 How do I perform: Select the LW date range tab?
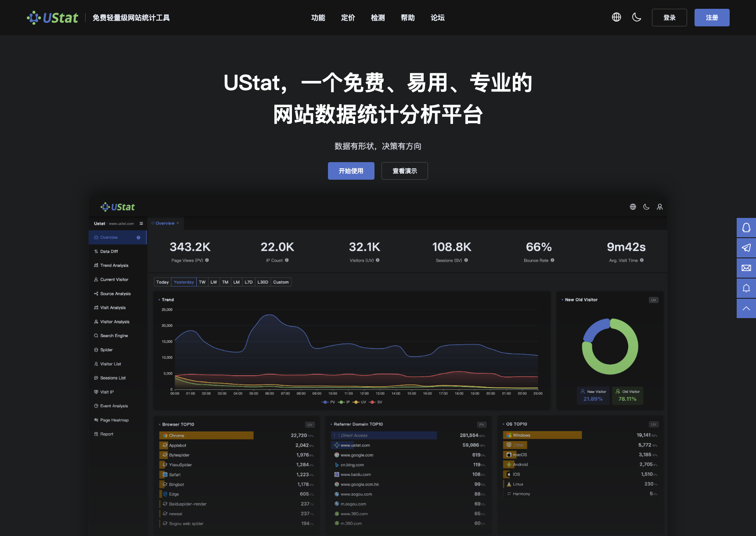[214, 282]
